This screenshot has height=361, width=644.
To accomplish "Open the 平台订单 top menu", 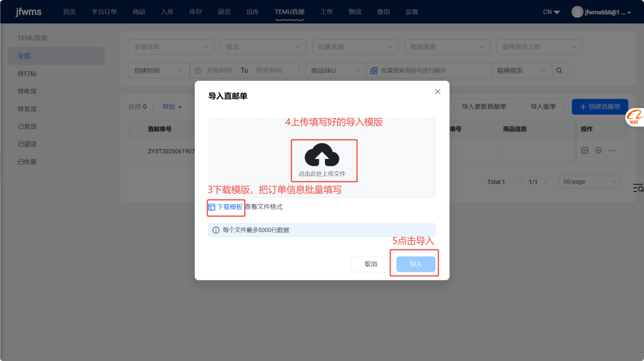I will coord(104,12).
